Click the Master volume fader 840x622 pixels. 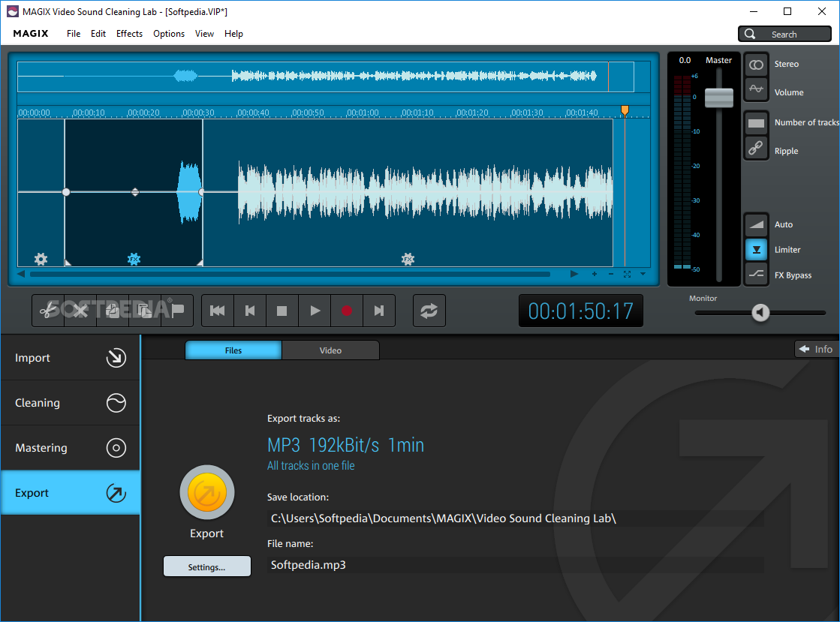719,98
